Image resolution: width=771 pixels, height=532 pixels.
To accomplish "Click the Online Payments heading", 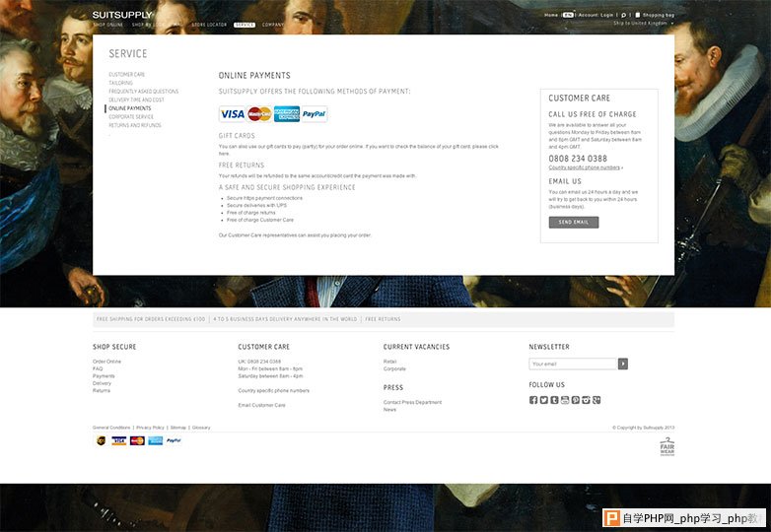I will 254,75.
